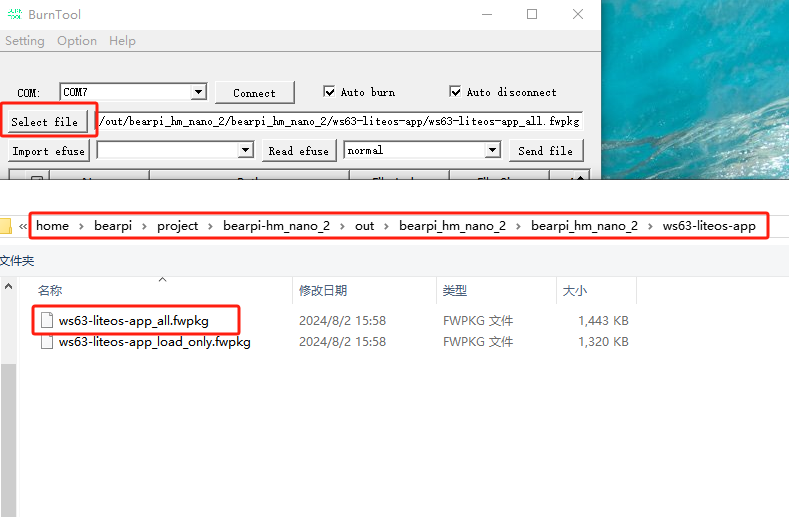Viewport: 789px width, 517px height.
Task: Click the double chevron before home breadcrumb
Action: pyautogui.click(x=23, y=226)
